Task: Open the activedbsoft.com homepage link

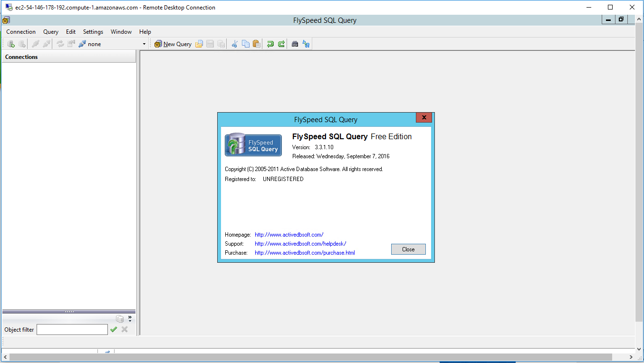Action: [x=289, y=235]
